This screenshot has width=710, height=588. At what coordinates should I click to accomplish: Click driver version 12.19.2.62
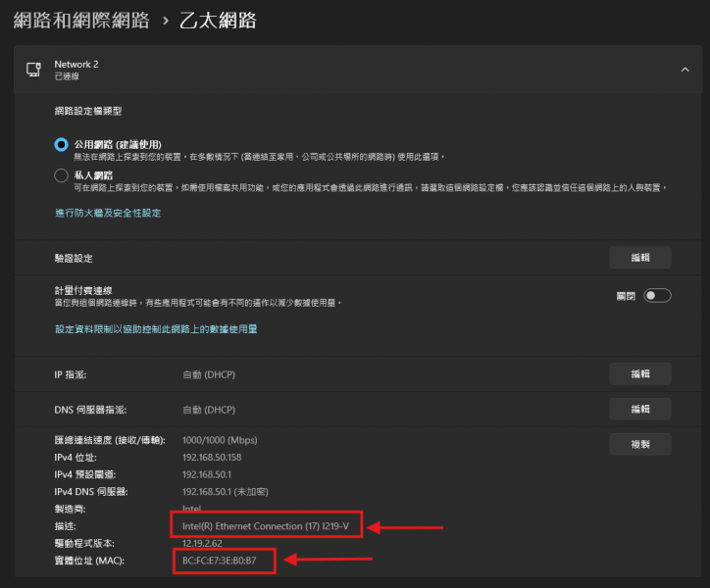pos(202,544)
